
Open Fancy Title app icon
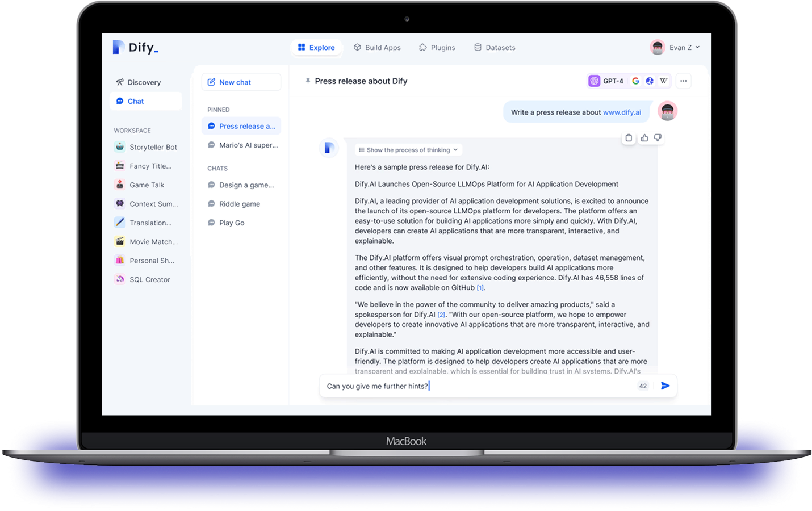[x=120, y=166]
